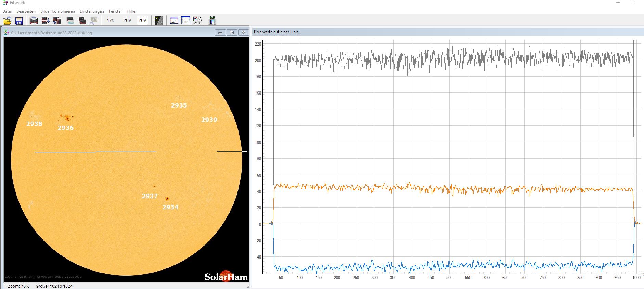Click the Exit toolbar icon

click(x=212, y=21)
